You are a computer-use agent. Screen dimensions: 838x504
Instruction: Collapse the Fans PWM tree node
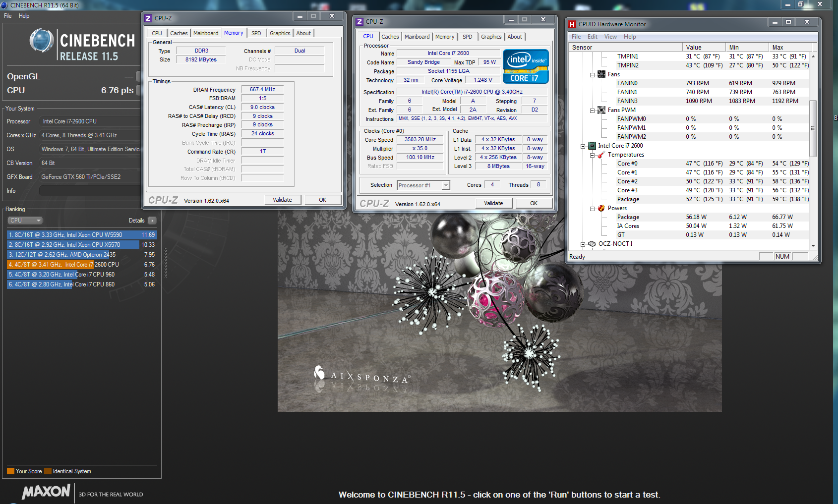(592, 111)
